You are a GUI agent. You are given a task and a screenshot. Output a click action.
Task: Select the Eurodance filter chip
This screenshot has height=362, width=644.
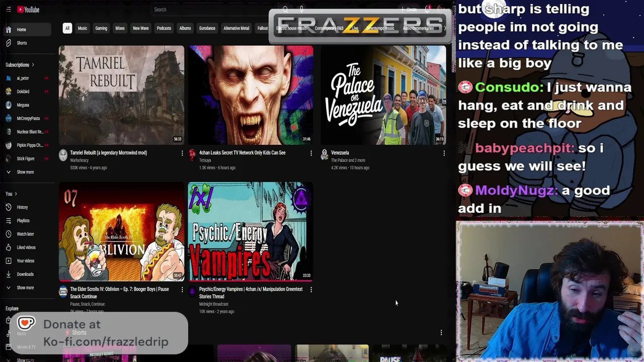(x=207, y=28)
